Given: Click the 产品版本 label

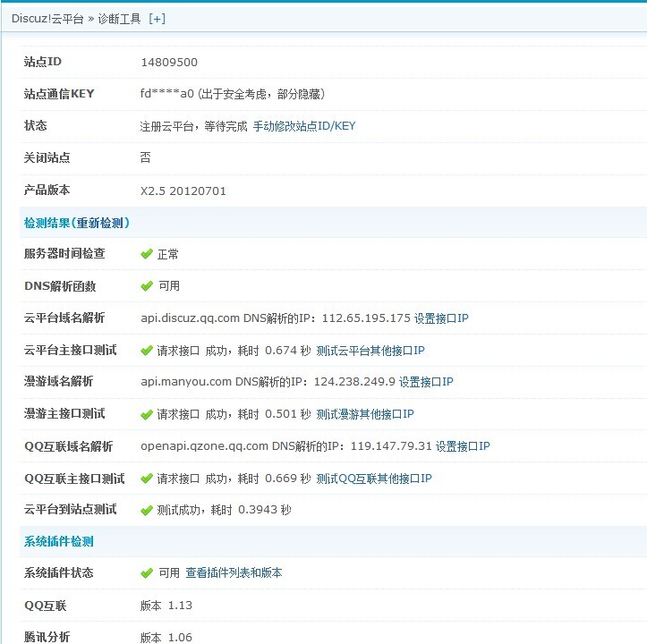Looking at the screenshot, I should pyautogui.click(x=47, y=190).
